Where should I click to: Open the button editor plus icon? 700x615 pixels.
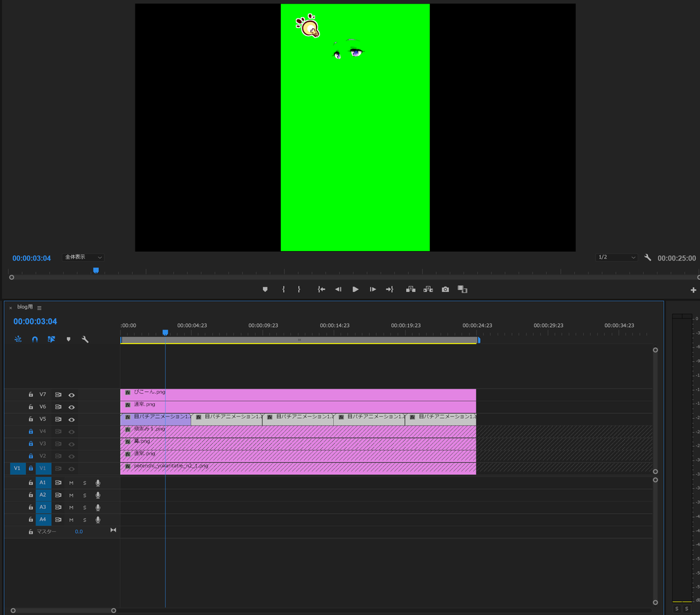pyautogui.click(x=693, y=290)
